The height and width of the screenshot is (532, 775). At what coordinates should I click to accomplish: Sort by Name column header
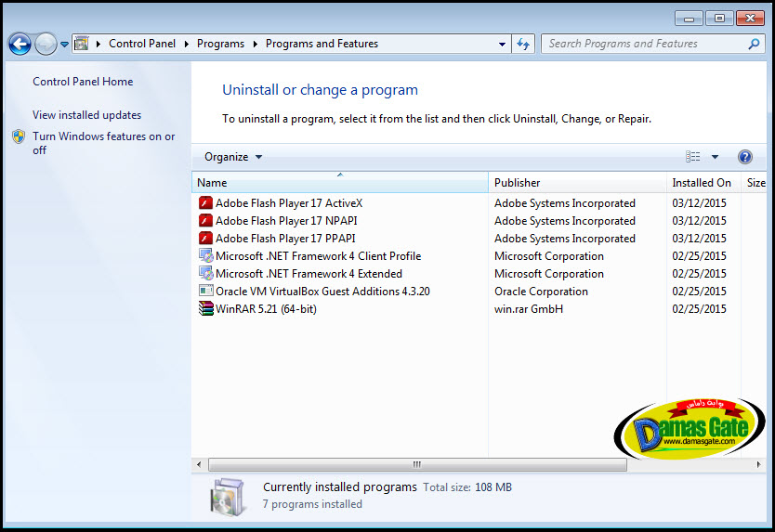(340, 183)
